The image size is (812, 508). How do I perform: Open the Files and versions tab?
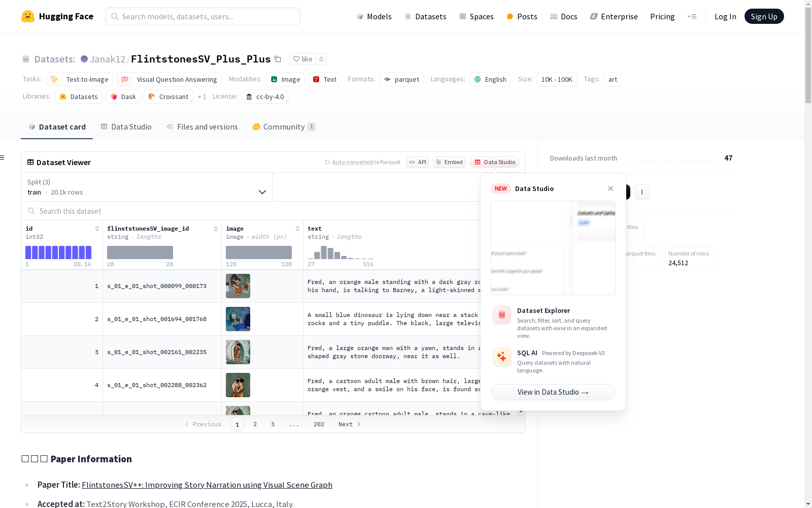202,127
